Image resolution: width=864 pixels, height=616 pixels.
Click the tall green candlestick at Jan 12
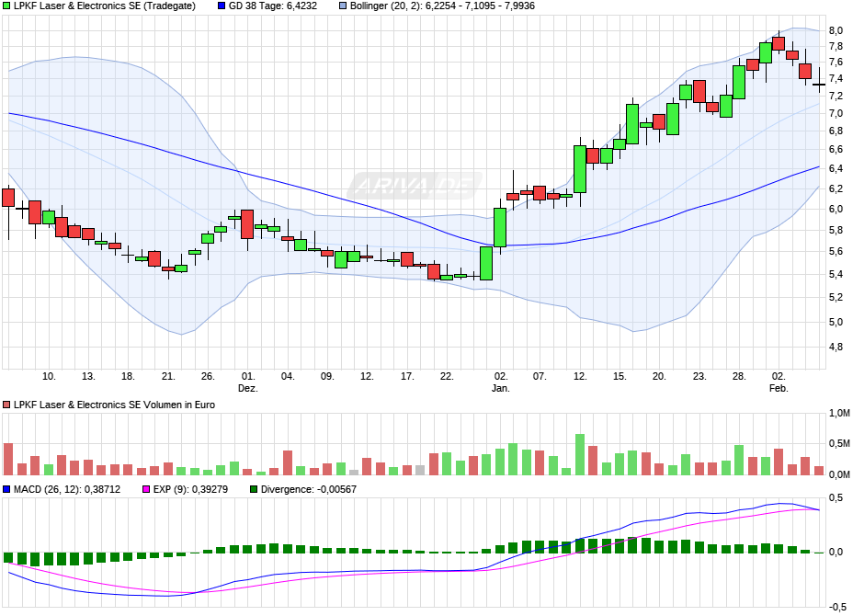pos(580,169)
